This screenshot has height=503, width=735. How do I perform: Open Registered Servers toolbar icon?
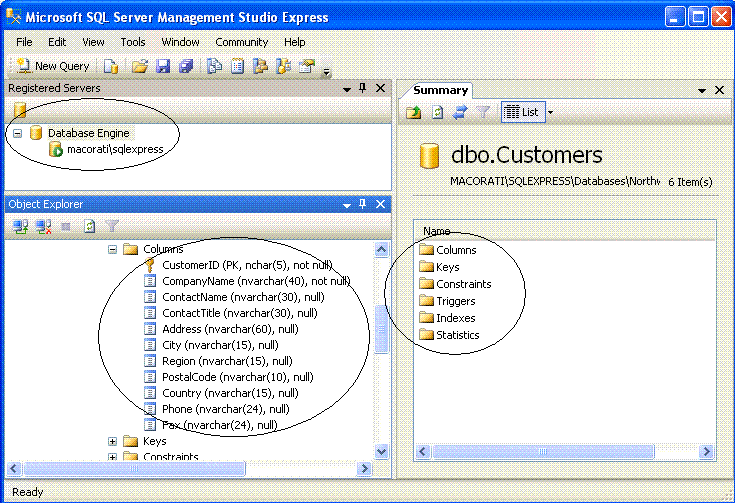click(x=215, y=66)
